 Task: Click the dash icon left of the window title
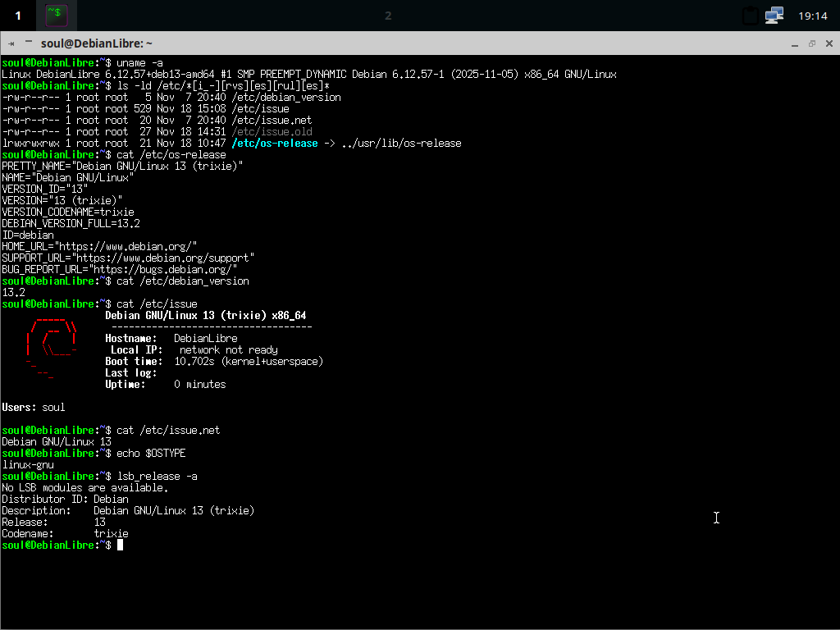pyautogui.click(x=29, y=42)
